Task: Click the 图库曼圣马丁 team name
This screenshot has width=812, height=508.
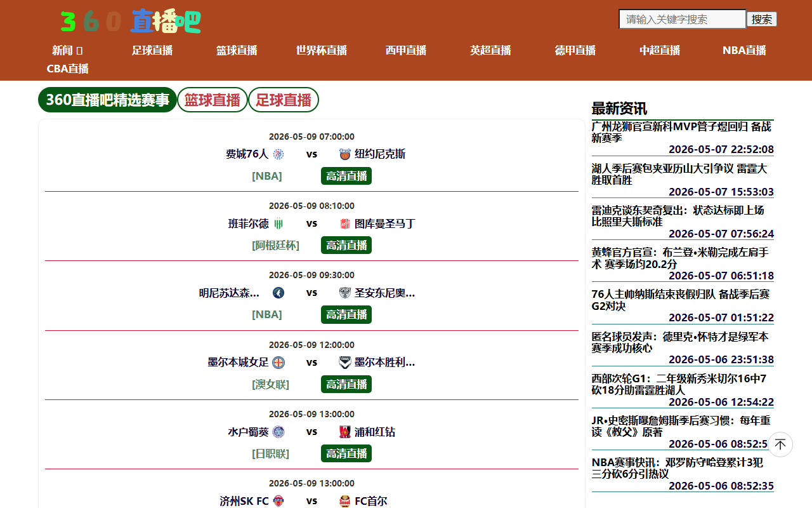Action: point(385,224)
